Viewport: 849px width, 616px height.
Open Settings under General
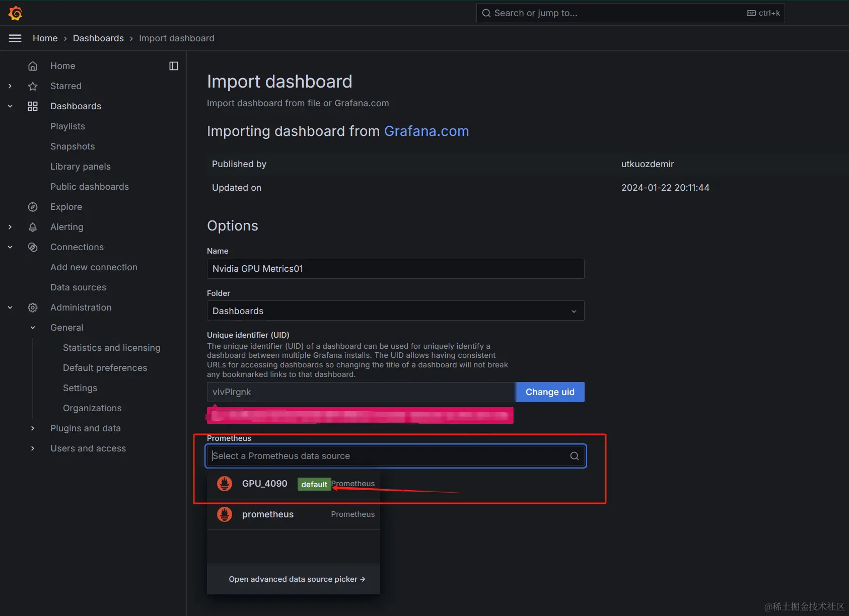coord(80,388)
